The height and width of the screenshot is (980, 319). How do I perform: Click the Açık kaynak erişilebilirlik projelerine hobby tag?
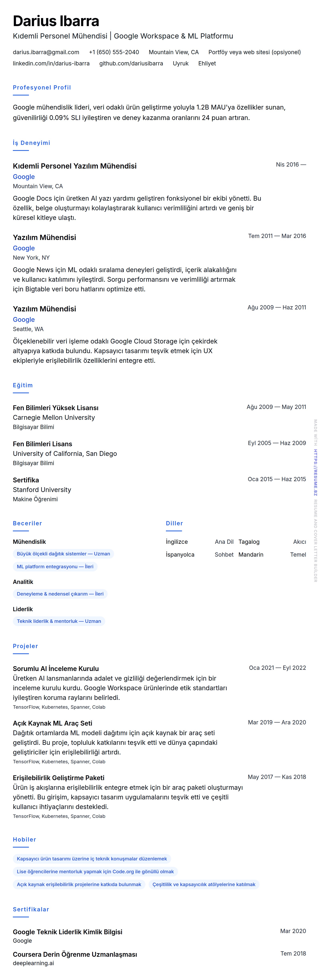pyautogui.click(x=79, y=885)
